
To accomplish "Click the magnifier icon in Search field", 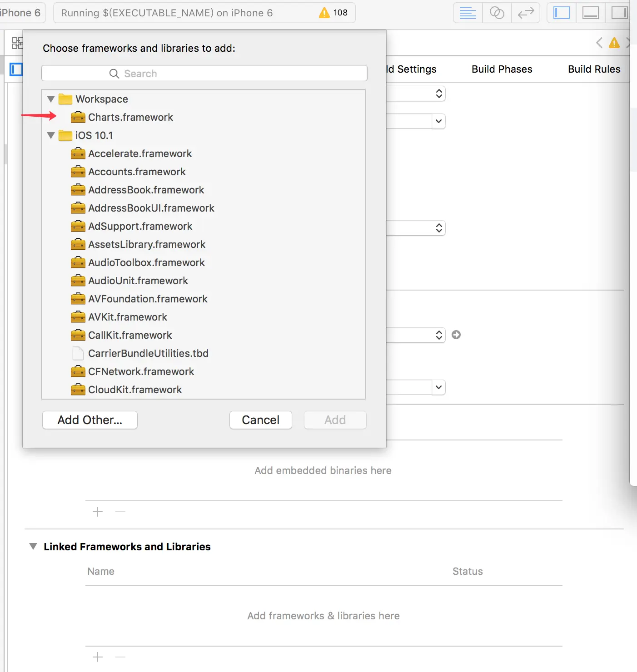I will [x=114, y=74].
